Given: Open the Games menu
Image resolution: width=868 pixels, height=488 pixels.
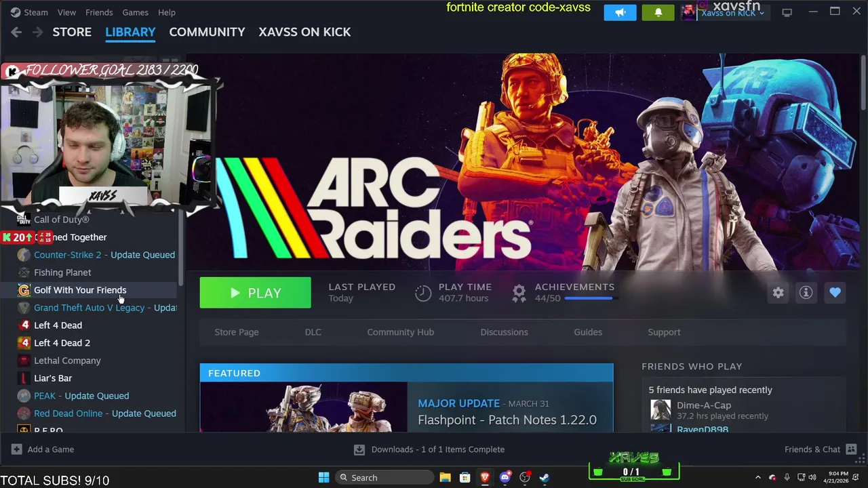Looking at the screenshot, I should click(135, 12).
